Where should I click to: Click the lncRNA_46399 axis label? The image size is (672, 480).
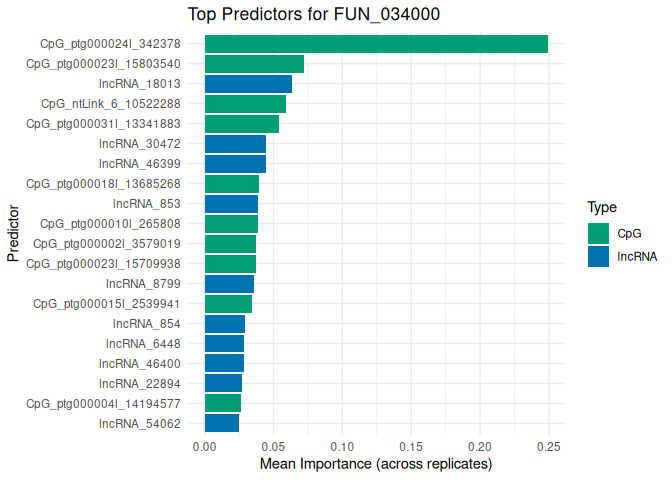(x=140, y=164)
